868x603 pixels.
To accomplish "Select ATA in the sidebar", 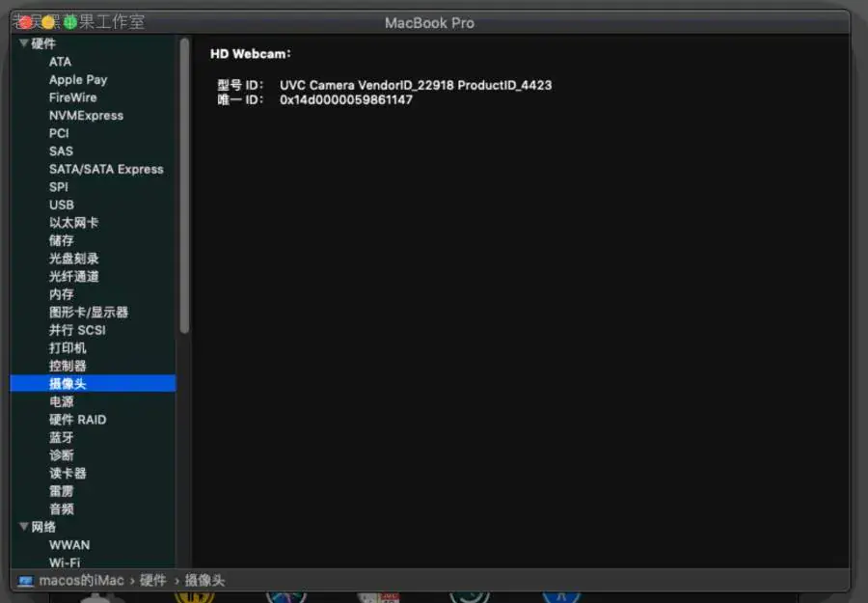I will [61, 62].
